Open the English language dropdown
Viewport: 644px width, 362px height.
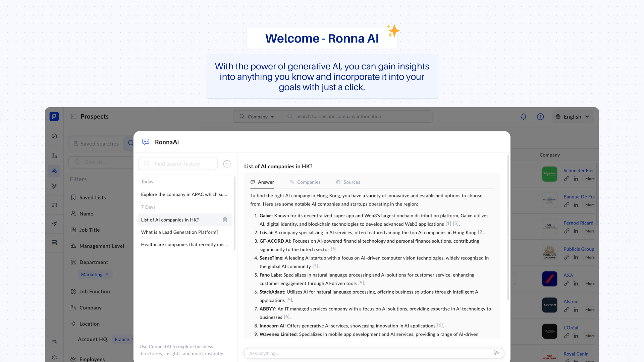click(x=573, y=117)
